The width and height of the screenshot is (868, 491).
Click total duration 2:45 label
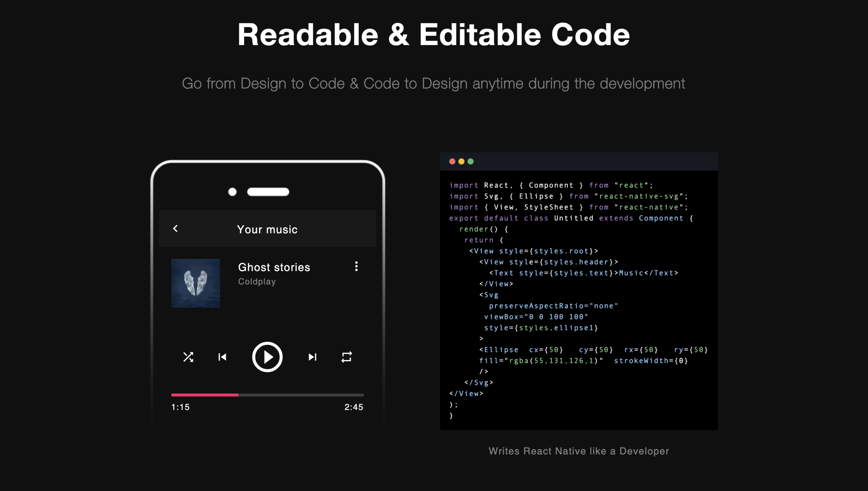[x=353, y=407]
